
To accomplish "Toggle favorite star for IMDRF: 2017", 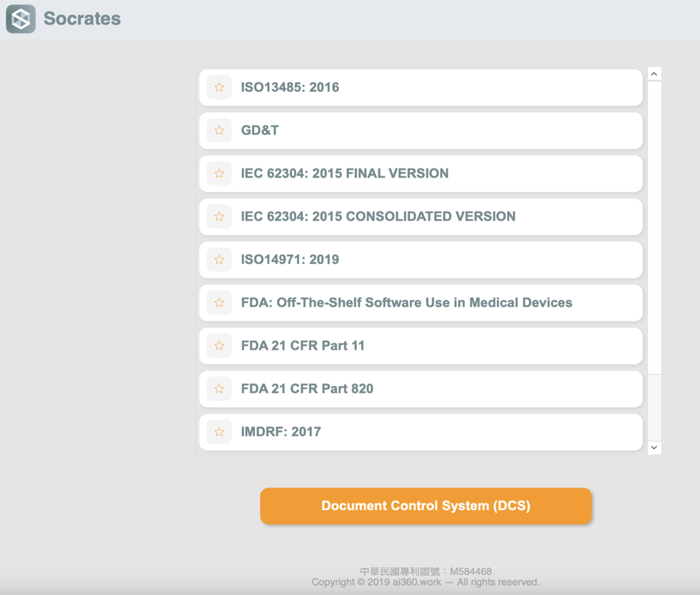I will tap(219, 432).
